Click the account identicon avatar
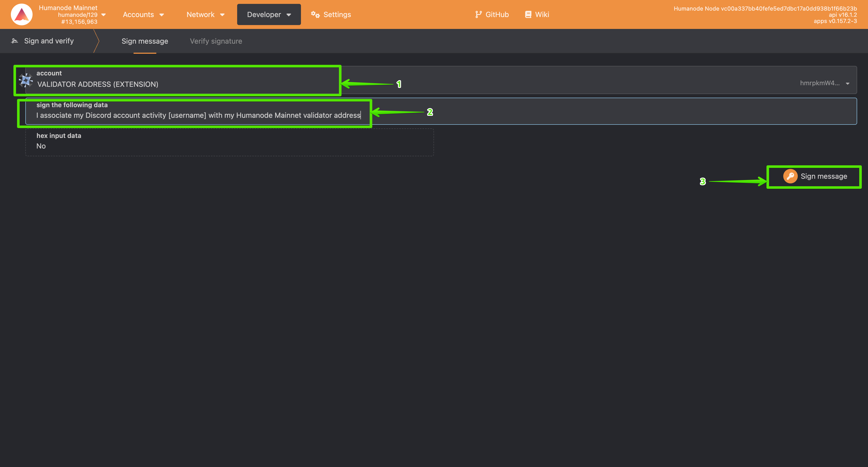The height and width of the screenshot is (467, 868). (26, 80)
